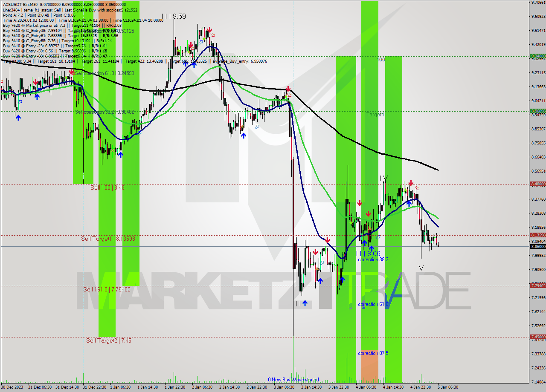This screenshot has height=392, width=546.
Task: Click the red sell arrow above the 4 Jan 22:30 high
Action: pos(410,183)
